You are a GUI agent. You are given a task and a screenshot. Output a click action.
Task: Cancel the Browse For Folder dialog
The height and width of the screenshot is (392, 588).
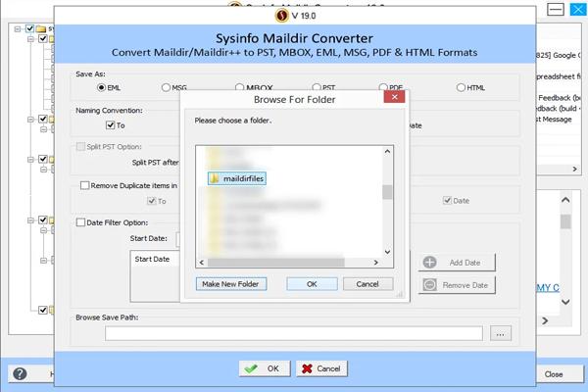[367, 284]
